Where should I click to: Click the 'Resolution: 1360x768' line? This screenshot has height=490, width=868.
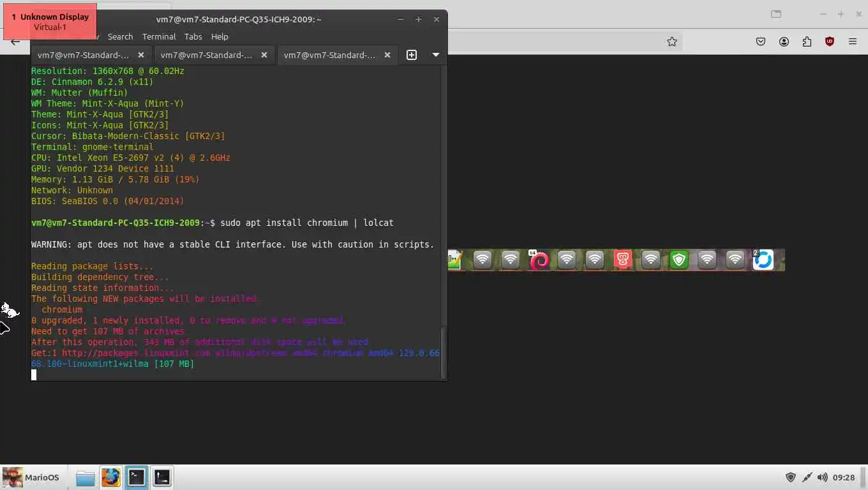pos(108,71)
